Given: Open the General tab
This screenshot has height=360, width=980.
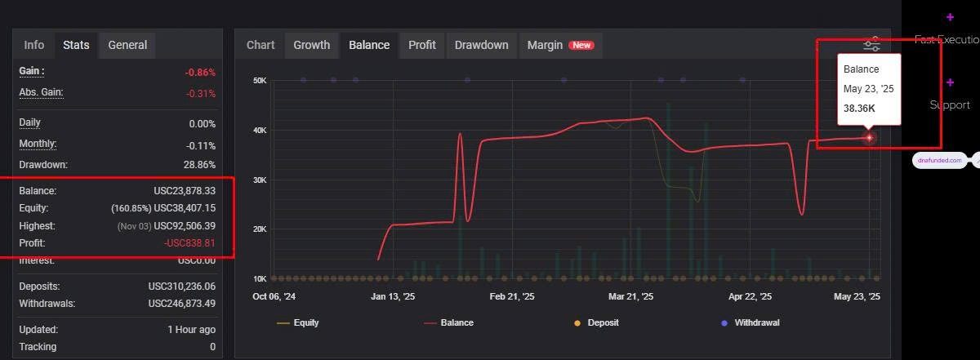Looking at the screenshot, I should tap(127, 45).
